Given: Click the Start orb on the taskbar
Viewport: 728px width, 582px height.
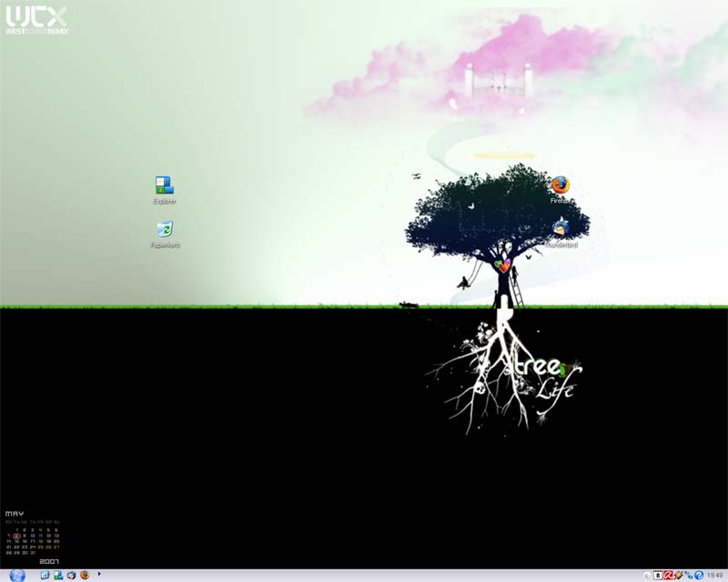Looking at the screenshot, I should [17, 575].
